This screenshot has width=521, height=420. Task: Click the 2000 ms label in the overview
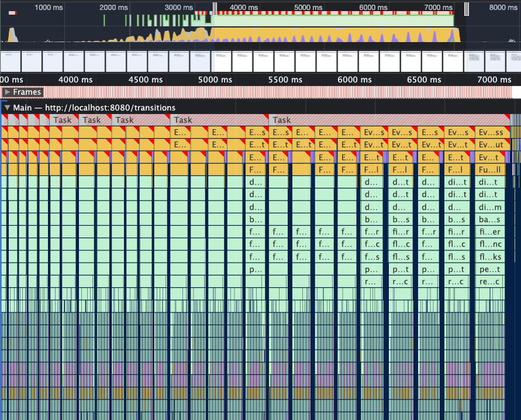[114, 7]
